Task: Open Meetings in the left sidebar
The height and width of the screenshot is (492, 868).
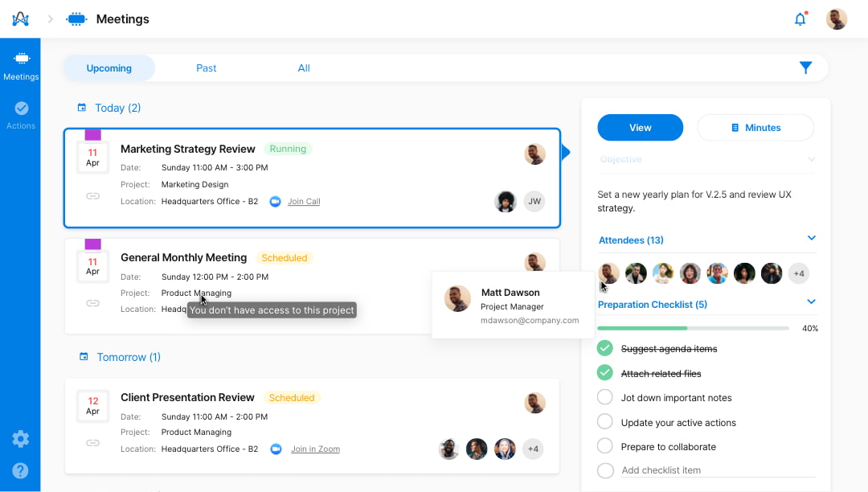Action: click(21, 66)
